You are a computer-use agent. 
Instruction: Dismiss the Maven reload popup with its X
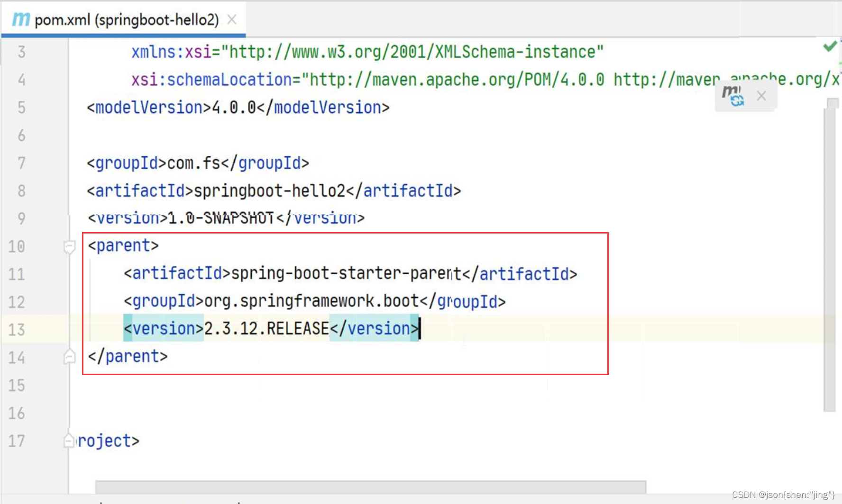coord(761,96)
